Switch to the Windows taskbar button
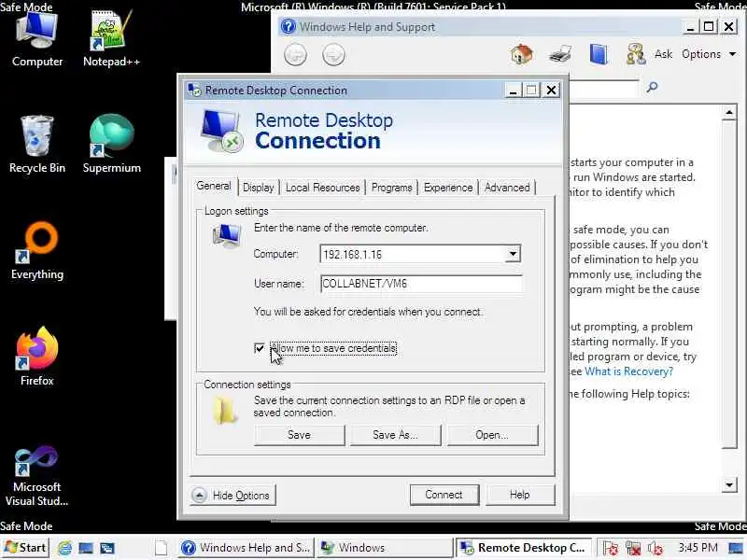Image resolution: width=747 pixels, height=560 pixels. coord(384,548)
